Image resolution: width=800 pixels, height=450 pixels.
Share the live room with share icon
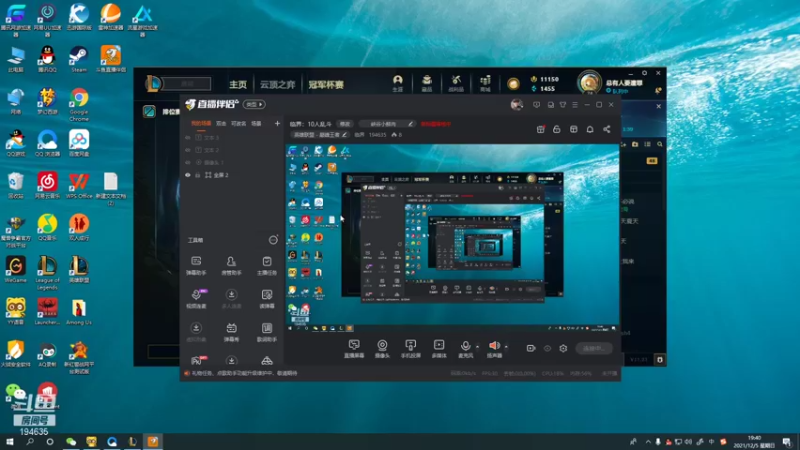(607, 130)
